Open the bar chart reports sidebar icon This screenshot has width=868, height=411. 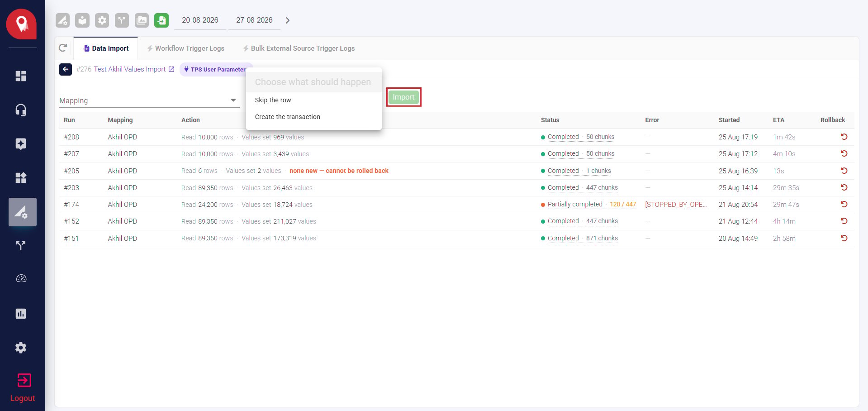pos(21,314)
